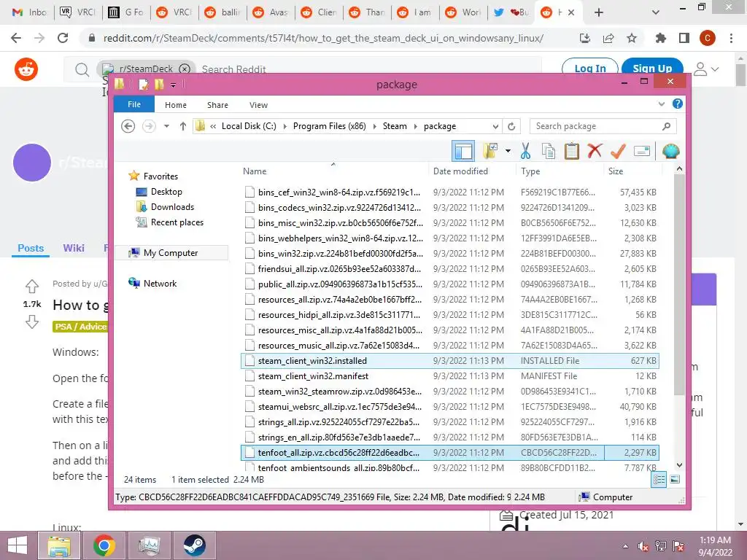
Task: Click New folder icon in Explorer title bar
Action: [x=158, y=85]
